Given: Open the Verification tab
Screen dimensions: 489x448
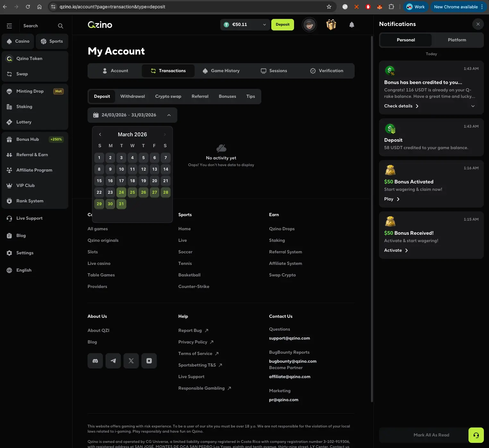Looking at the screenshot, I should coord(327,71).
